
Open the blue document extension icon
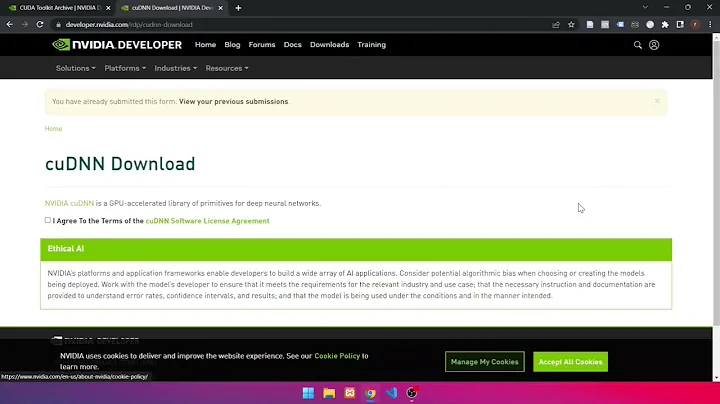(x=590, y=25)
